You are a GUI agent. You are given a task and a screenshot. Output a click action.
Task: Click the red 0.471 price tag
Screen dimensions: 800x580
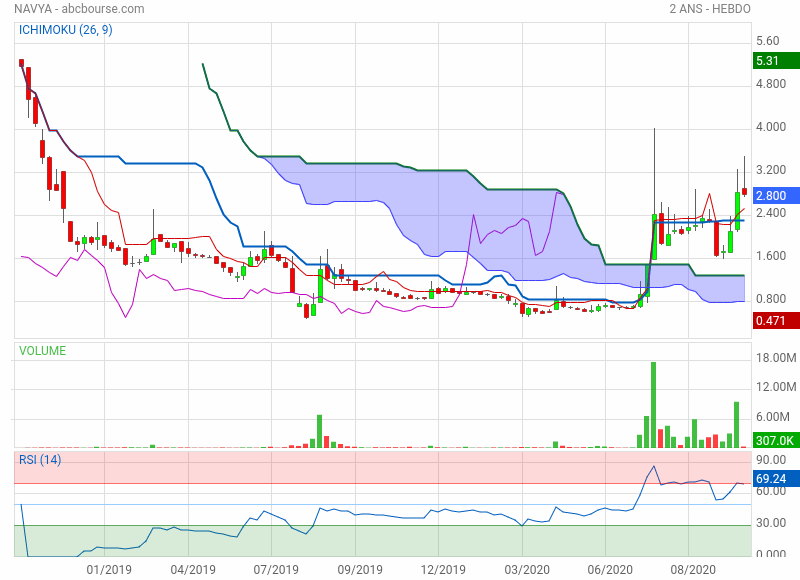click(776, 321)
